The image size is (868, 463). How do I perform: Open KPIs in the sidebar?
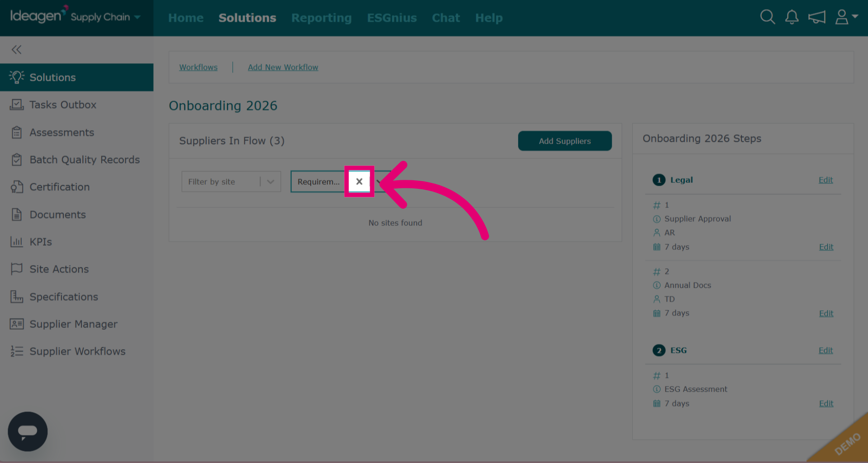tap(41, 242)
